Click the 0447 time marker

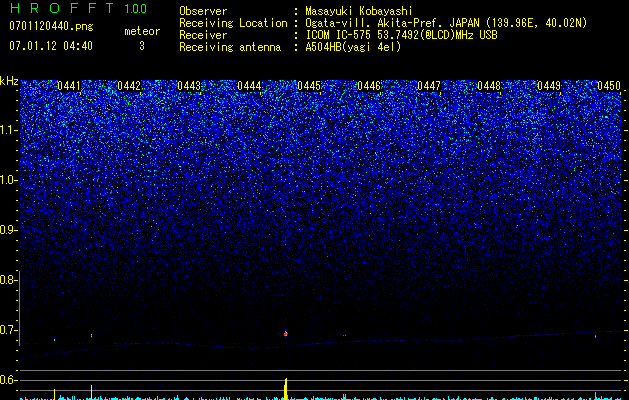pos(429,86)
